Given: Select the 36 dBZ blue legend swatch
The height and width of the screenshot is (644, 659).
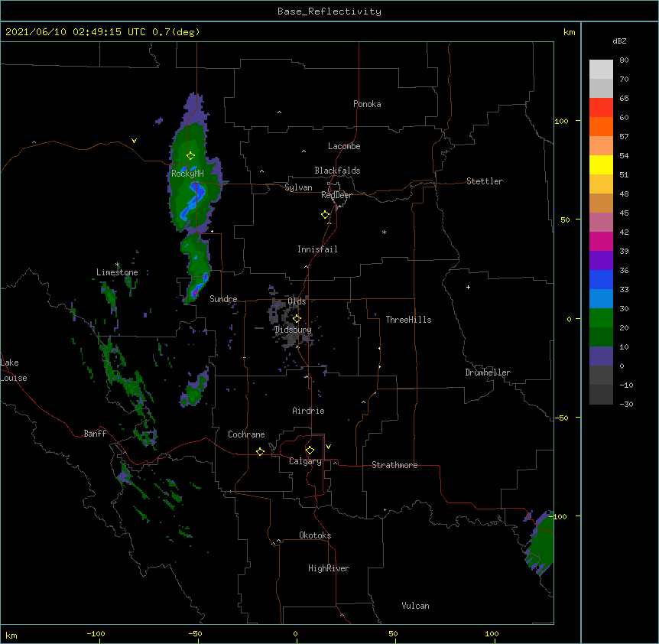Looking at the screenshot, I should click(x=601, y=279).
